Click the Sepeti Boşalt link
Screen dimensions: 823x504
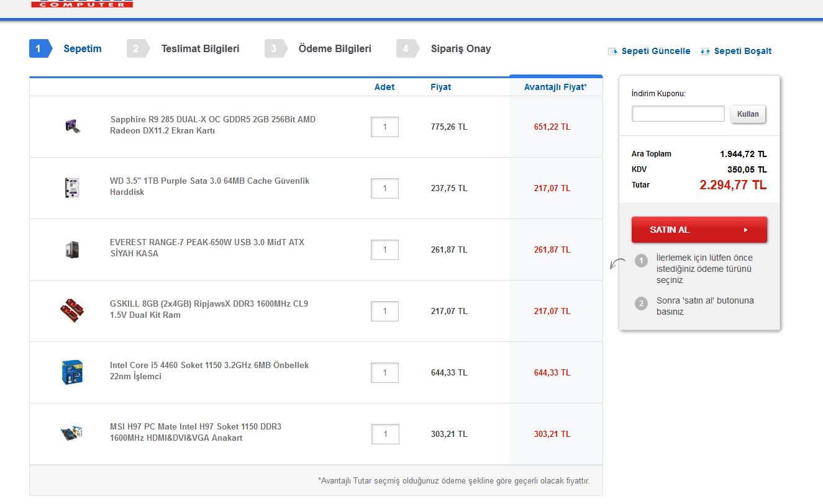[x=743, y=51]
